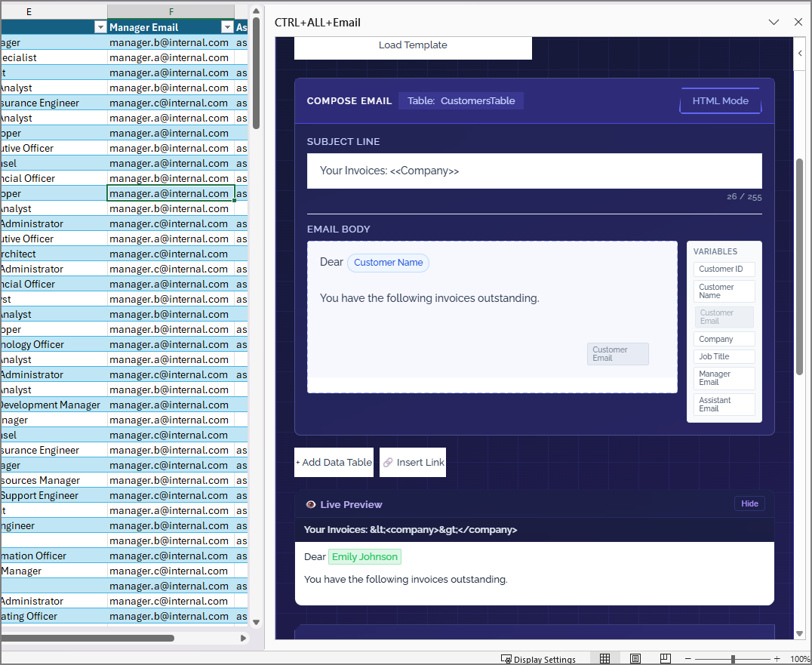
Task: Insert the Company variable chip
Action: click(x=724, y=339)
